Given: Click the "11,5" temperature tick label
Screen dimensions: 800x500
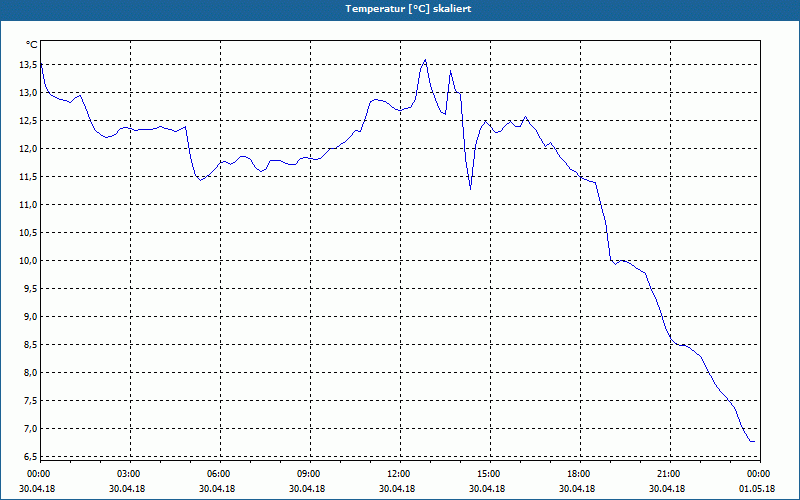Looking at the screenshot, I should coord(29,177).
